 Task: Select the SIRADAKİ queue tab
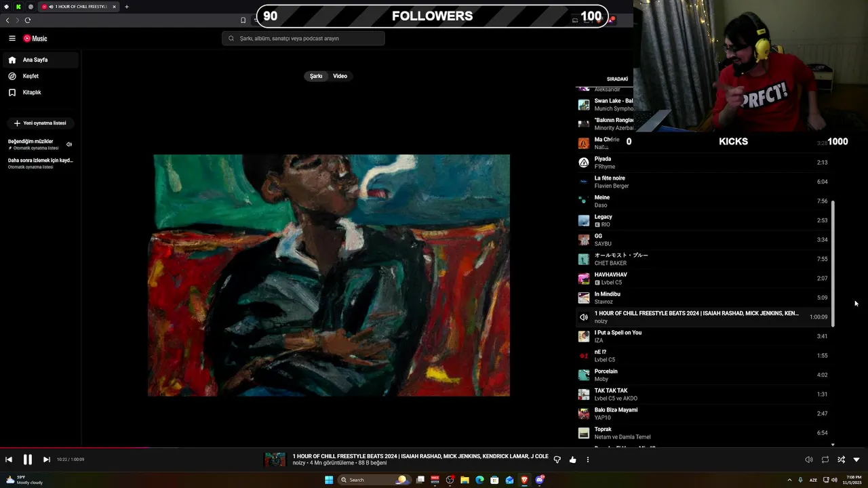coord(617,79)
